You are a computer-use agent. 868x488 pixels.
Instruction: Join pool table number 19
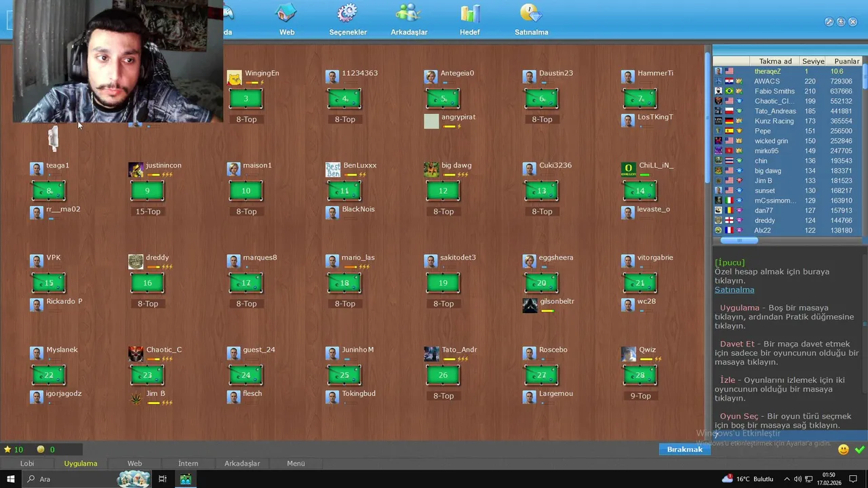pyautogui.click(x=443, y=283)
